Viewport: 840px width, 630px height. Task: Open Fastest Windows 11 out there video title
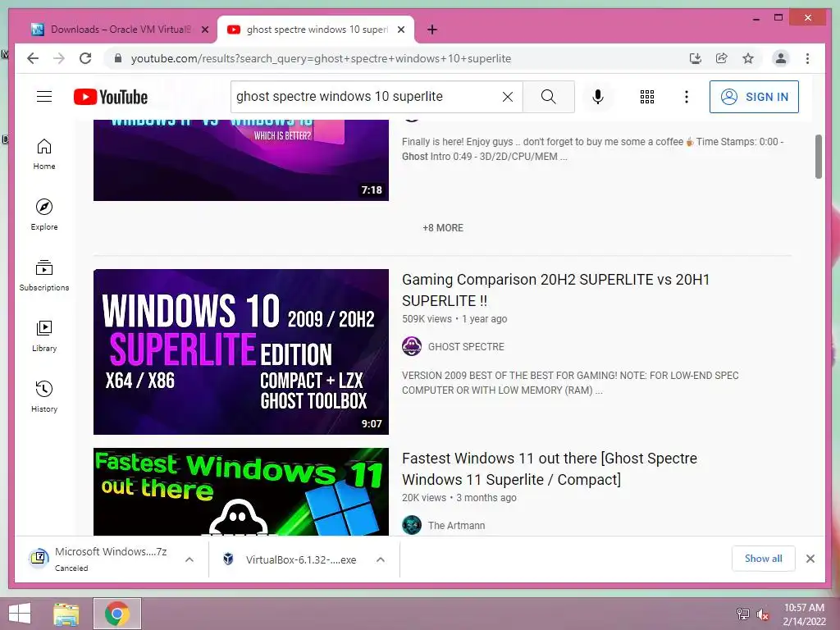549,468
